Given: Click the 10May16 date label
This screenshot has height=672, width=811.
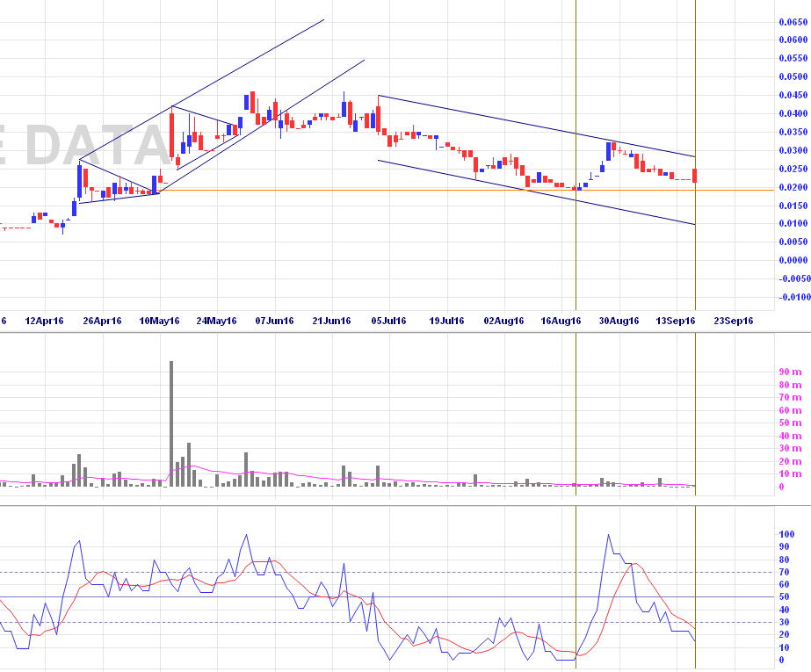Looking at the screenshot, I should (x=159, y=321).
